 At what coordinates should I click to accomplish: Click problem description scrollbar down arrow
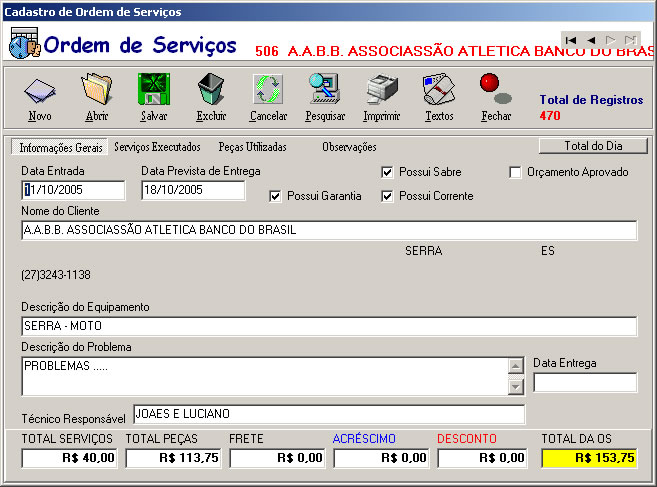click(x=516, y=387)
